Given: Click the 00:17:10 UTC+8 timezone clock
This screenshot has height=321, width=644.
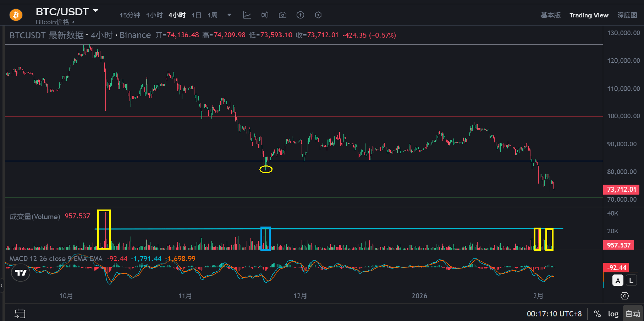Looking at the screenshot, I should pyautogui.click(x=554, y=314).
